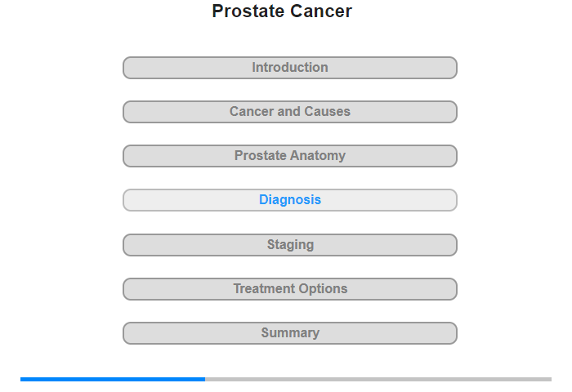Select Treatment Options from the topic list
The image size is (572, 392).
[290, 289]
